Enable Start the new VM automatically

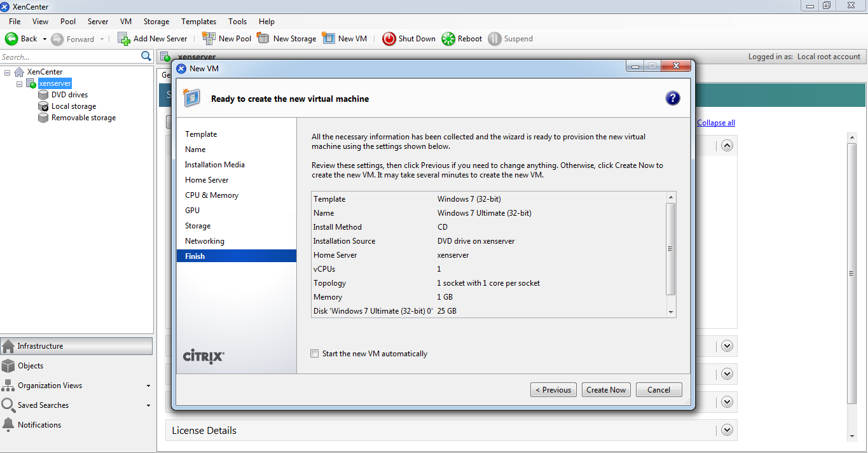click(314, 354)
